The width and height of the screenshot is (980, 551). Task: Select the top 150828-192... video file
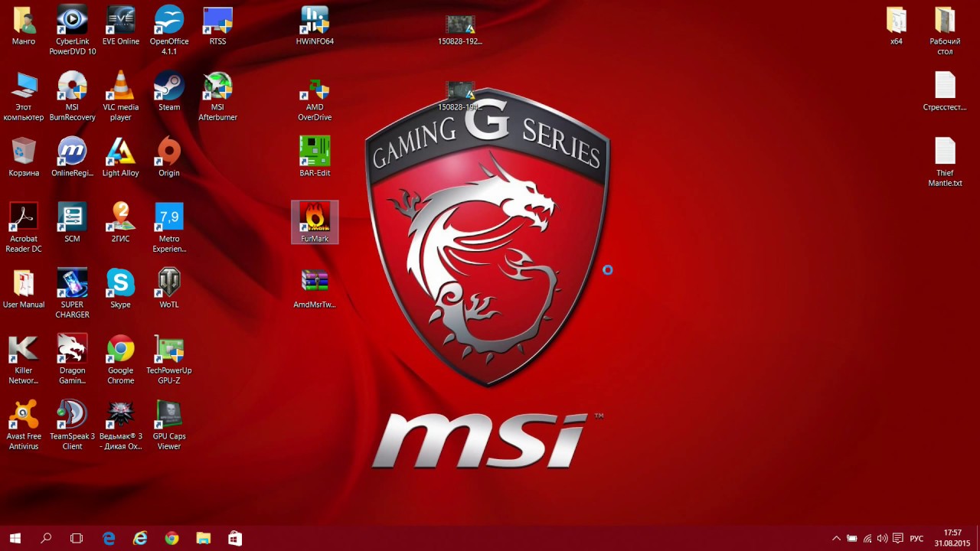(x=460, y=31)
